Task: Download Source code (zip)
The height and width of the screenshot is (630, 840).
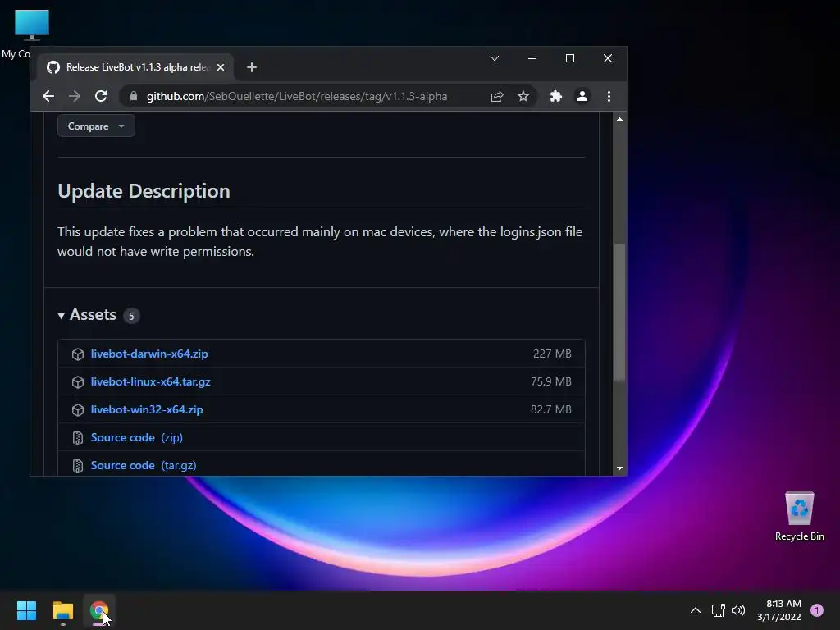Action: (x=137, y=438)
